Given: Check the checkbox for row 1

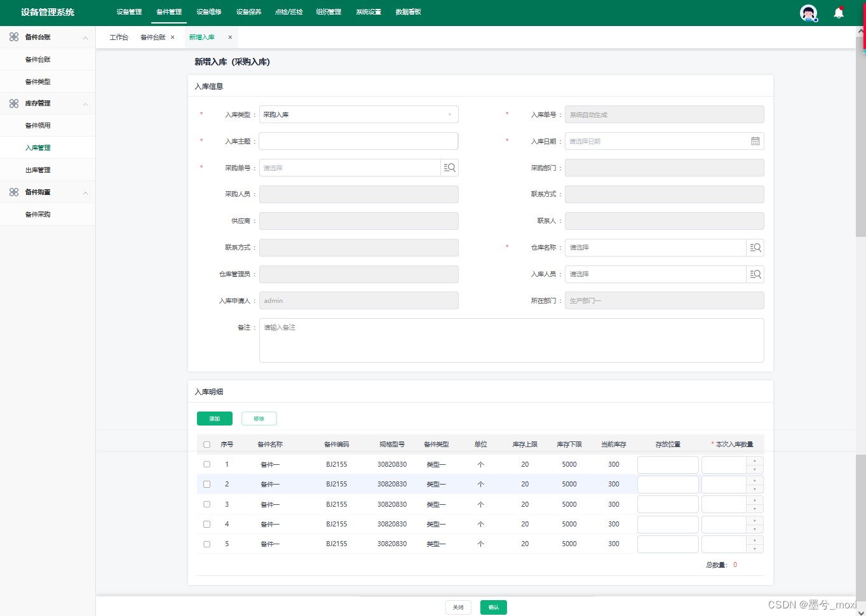Looking at the screenshot, I should (206, 464).
